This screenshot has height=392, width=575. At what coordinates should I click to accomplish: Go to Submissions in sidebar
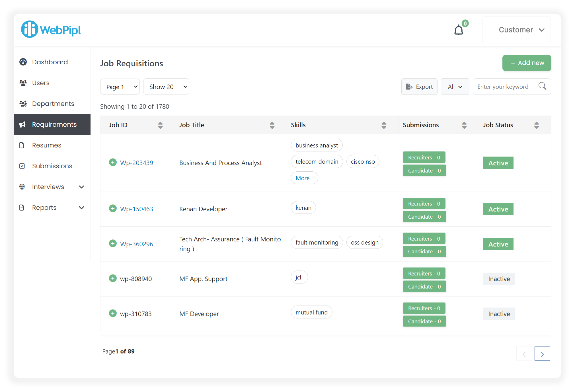(52, 166)
